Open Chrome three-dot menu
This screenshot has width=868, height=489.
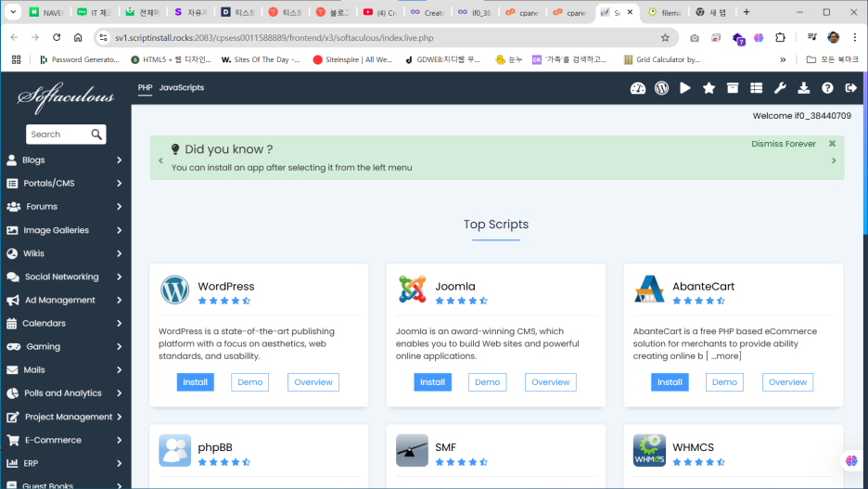click(x=855, y=38)
